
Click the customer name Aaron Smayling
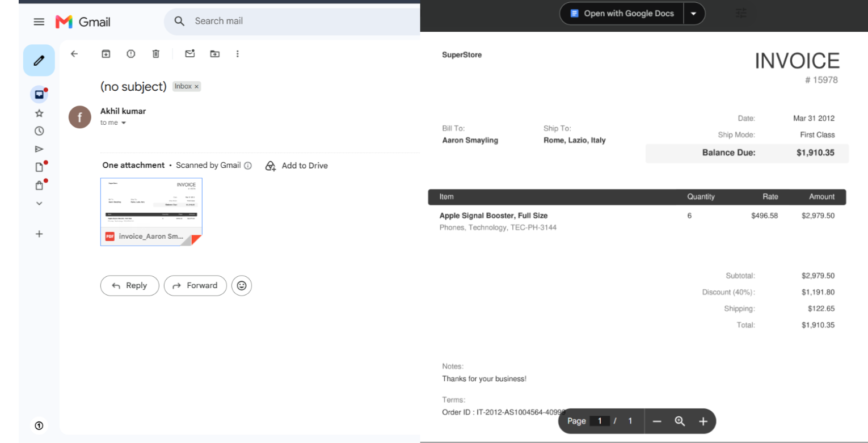pos(470,140)
